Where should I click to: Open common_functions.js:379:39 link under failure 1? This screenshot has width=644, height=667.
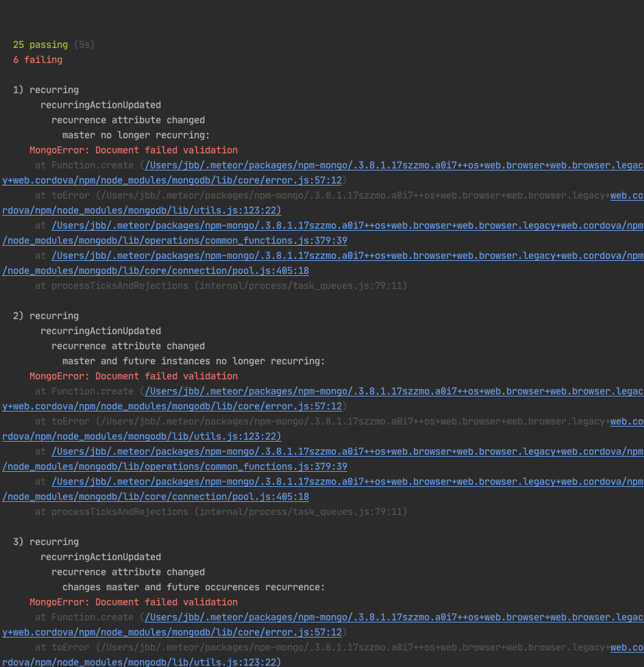[175, 241]
